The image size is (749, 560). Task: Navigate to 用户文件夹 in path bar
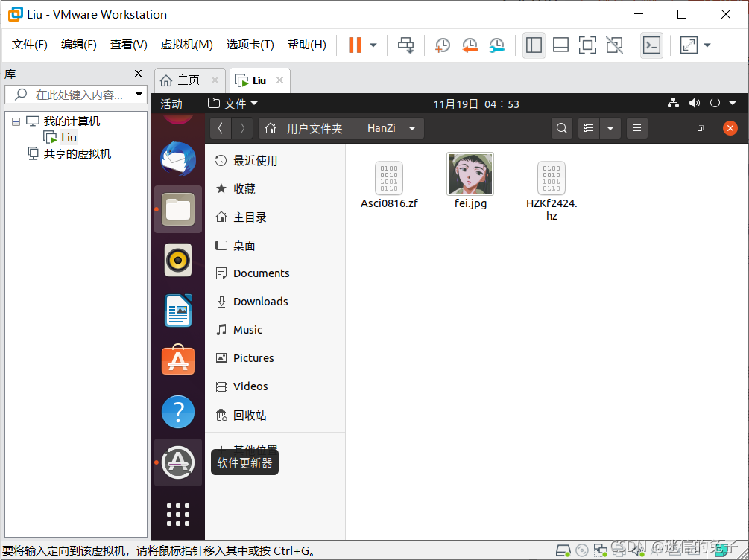pos(306,128)
